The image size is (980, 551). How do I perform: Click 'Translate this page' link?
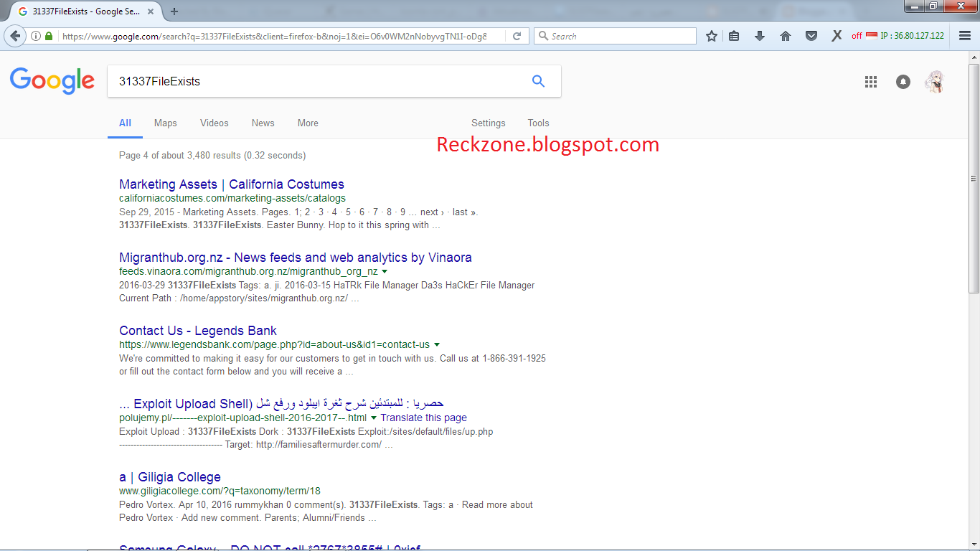(424, 418)
